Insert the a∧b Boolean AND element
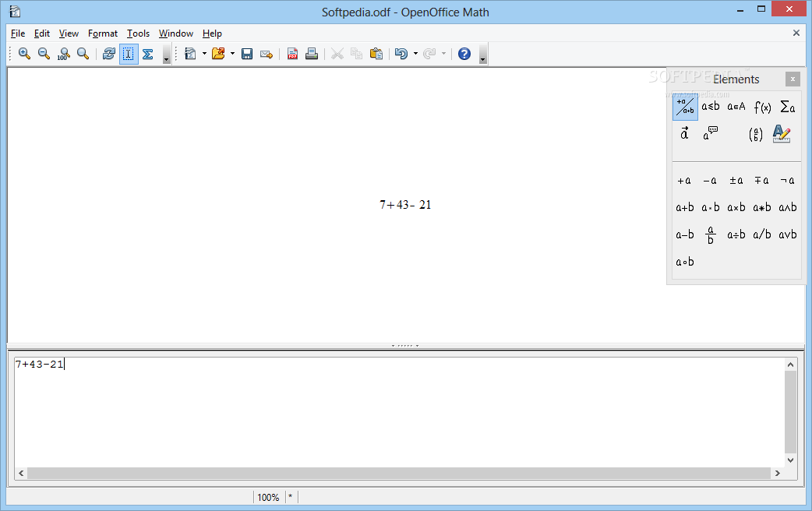 [788, 207]
